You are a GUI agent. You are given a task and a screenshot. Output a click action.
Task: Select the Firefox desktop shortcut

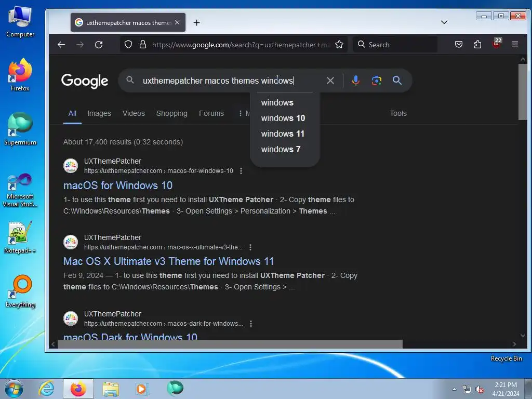click(20, 75)
